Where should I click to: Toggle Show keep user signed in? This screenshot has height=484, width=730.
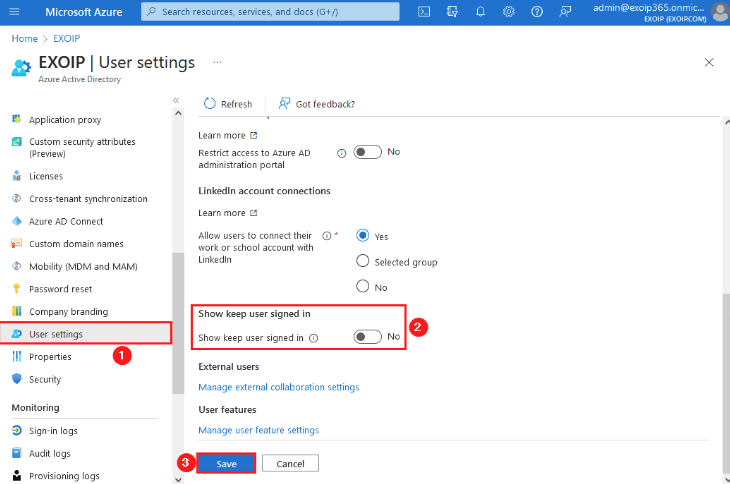click(x=367, y=336)
